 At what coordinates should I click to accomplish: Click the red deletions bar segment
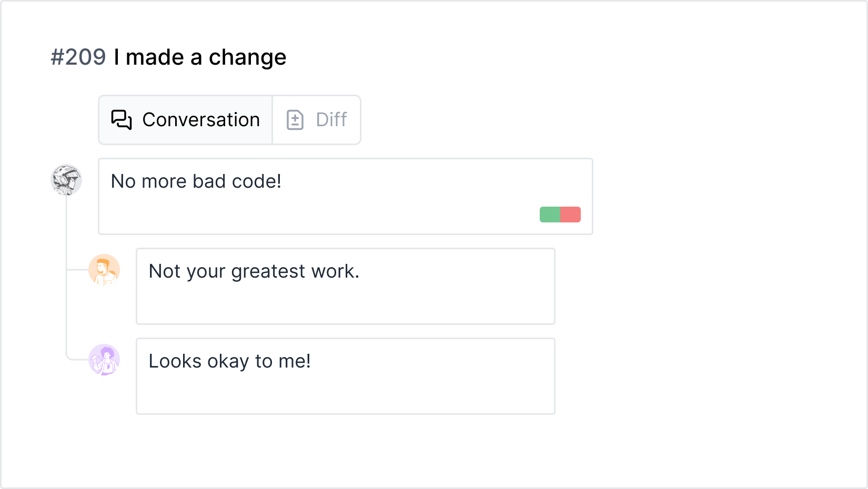571,215
